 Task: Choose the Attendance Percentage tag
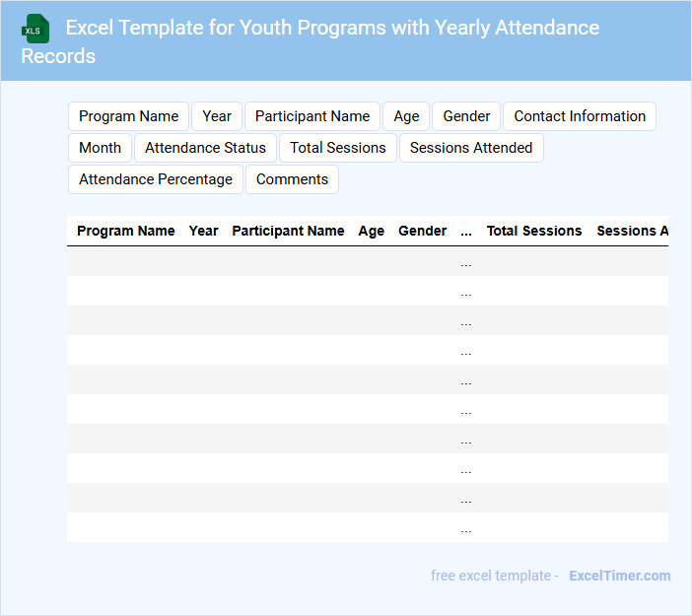(156, 179)
